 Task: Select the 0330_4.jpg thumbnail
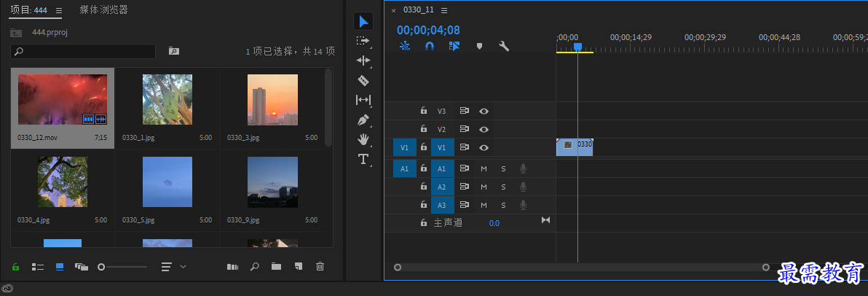[x=63, y=182]
